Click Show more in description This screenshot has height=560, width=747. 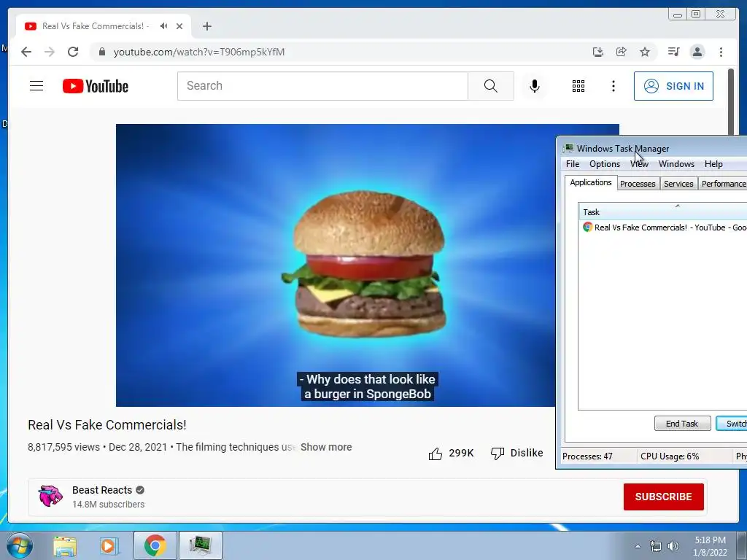pos(326,447)
